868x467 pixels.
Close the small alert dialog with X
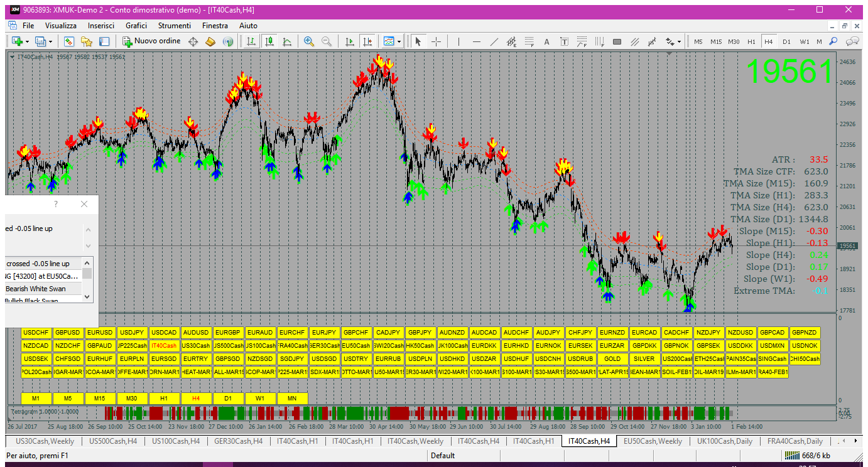(84, 204)
